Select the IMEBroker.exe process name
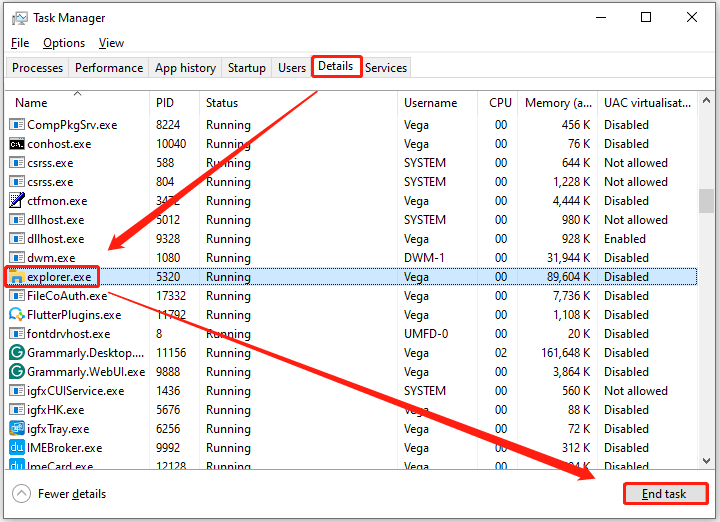 [64, 448]
